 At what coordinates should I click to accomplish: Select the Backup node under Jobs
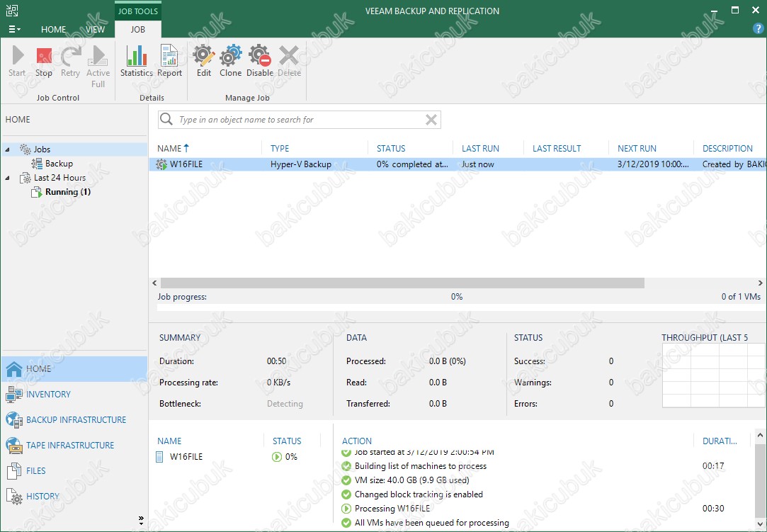pos(59,164)
